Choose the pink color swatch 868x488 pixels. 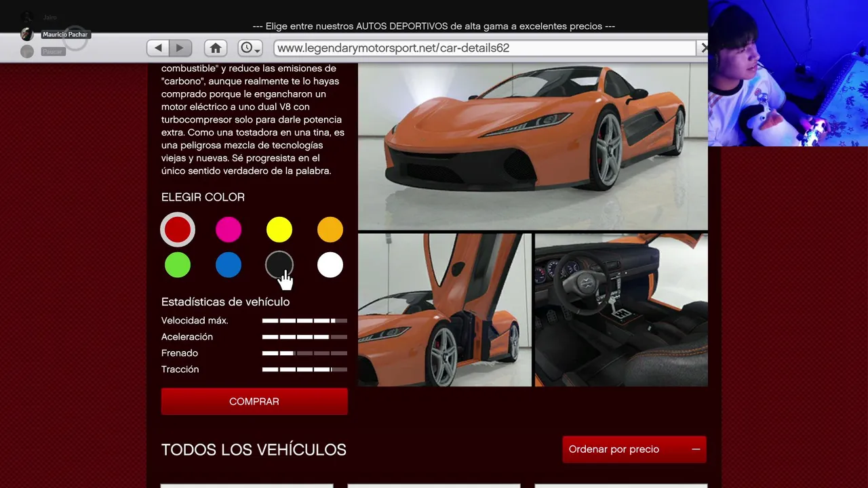(229, 230)
